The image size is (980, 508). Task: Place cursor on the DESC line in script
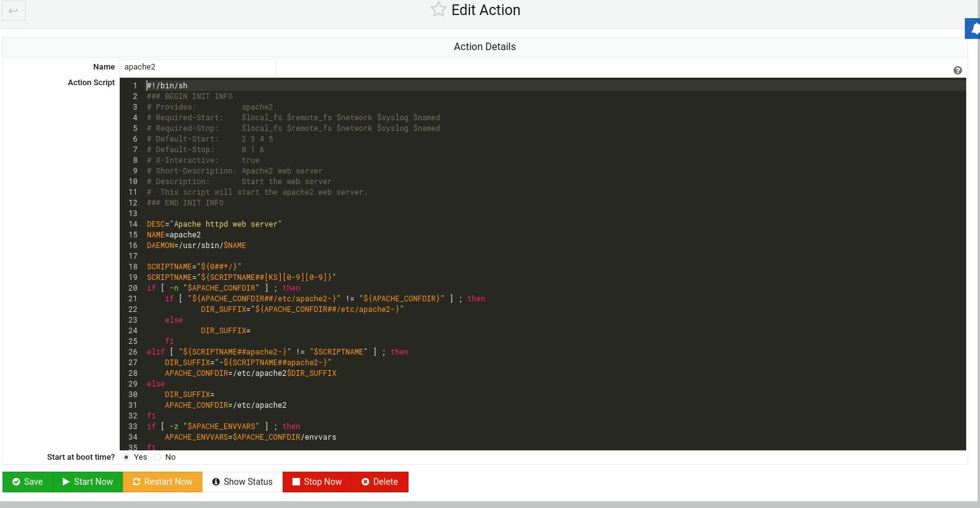click(x=214, y=224)
